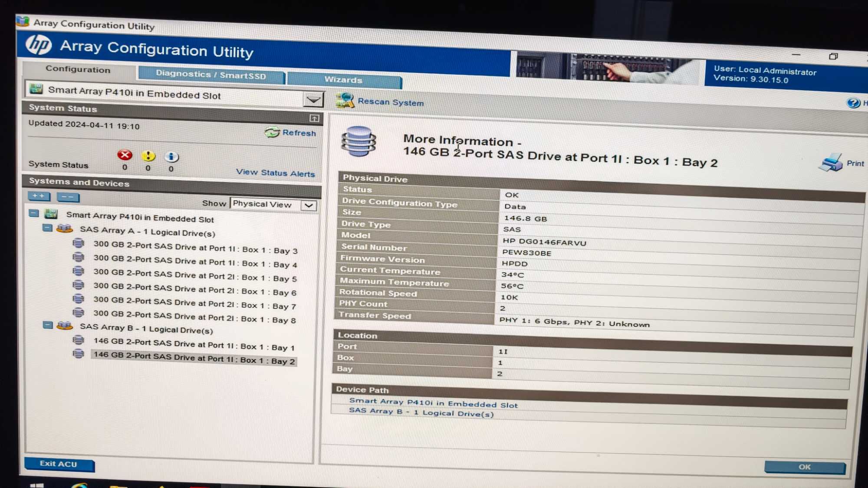Click the Rescan System icon
Viewport: 868px width, 488px height.
(x=345, y=100)
